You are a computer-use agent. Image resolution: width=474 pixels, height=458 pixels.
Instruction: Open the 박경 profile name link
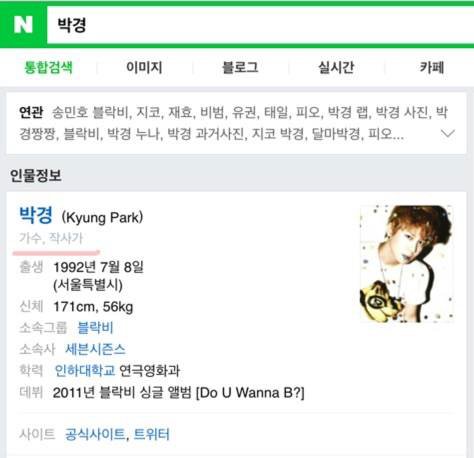point(36,215)
